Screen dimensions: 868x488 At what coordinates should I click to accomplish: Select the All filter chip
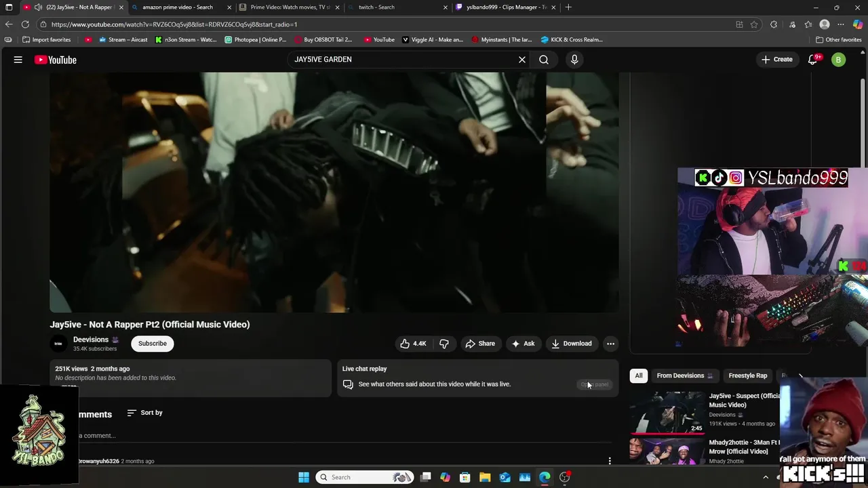point(639,375)
